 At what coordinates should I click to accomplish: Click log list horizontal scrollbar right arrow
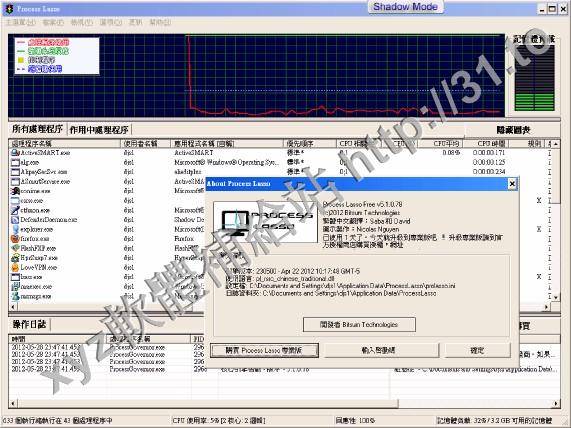pyautogui.click(x=556, y=403)
